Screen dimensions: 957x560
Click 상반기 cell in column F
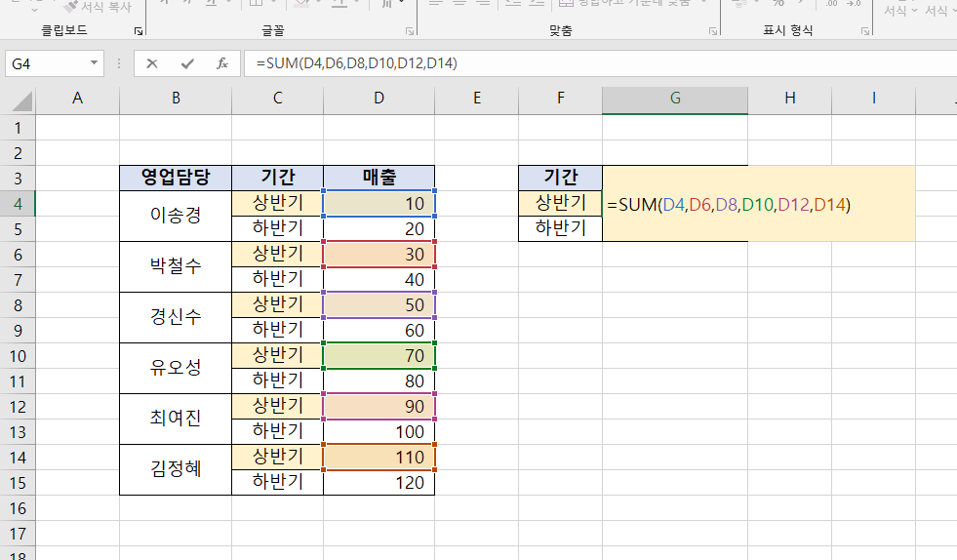click(x=560, y=203)
